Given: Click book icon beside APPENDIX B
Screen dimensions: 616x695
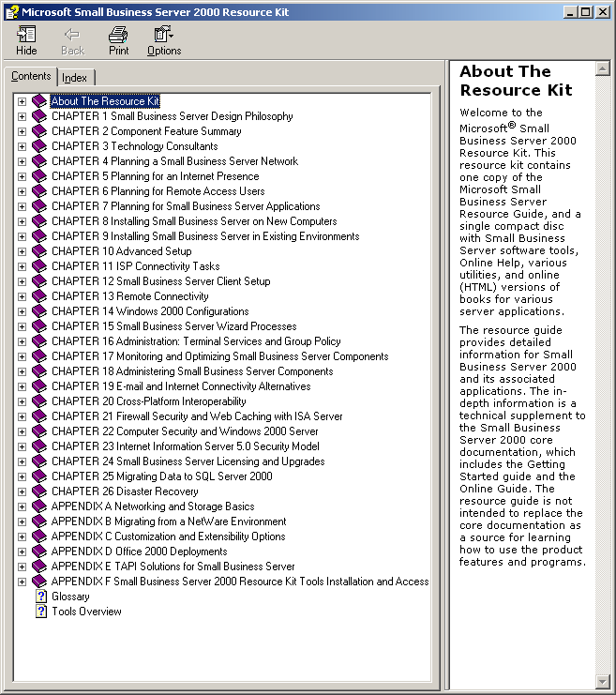Looking at the screenshot, I should (x=39, y=521).
